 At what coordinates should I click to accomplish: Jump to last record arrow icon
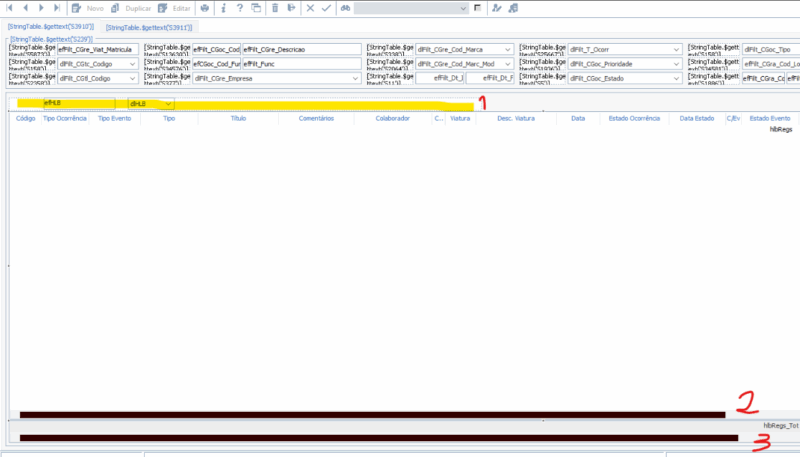coord(56,8)
